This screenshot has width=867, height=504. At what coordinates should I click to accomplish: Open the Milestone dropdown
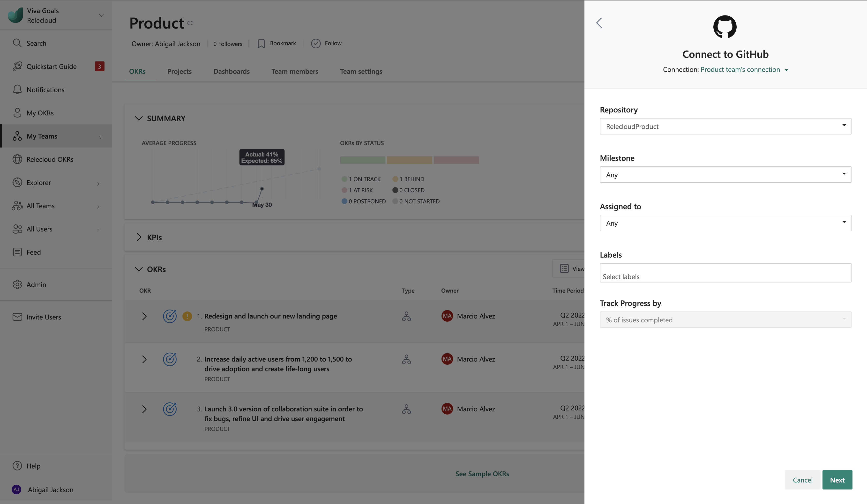tap(725, 175)
